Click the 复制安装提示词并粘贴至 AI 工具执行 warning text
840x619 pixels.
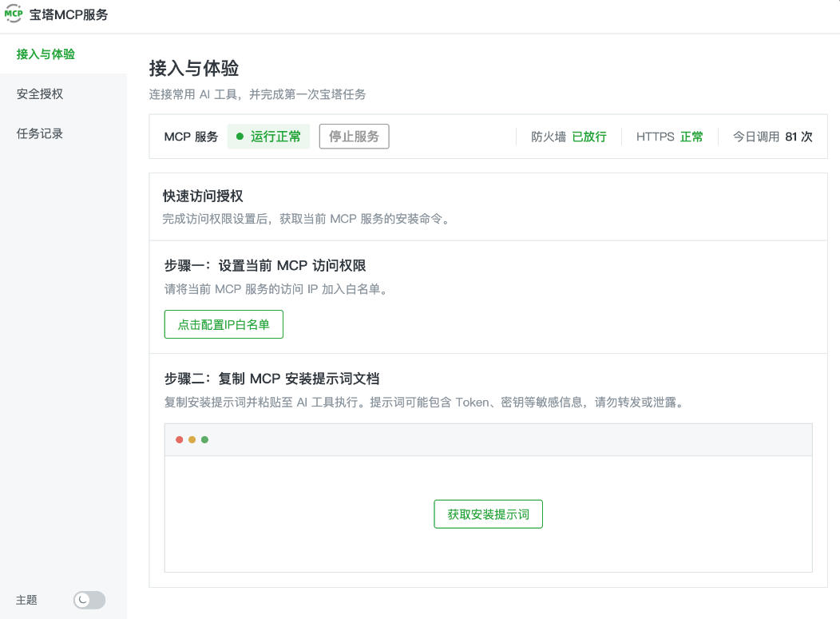click(x=425, y=402)
